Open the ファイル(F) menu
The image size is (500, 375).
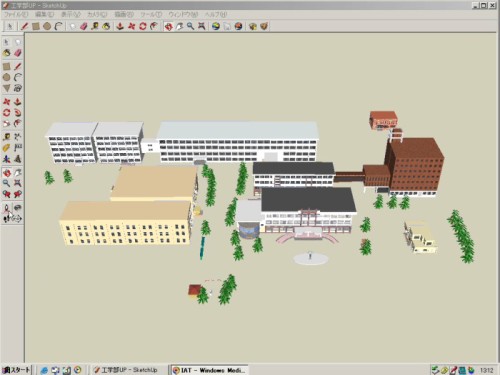point(16,14)
